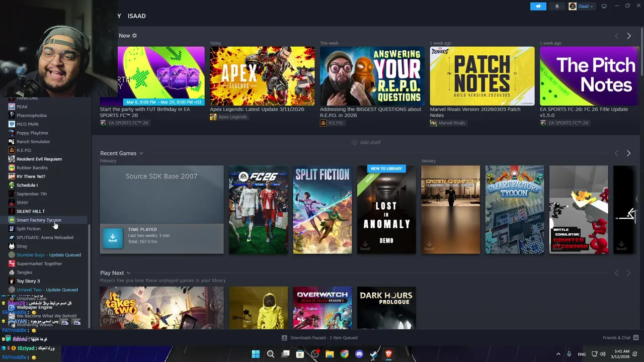Click 'EA SPORTS FC 26 Title Update' headline
The height and width of the screenshot is (362, 644).
(584, 112)
